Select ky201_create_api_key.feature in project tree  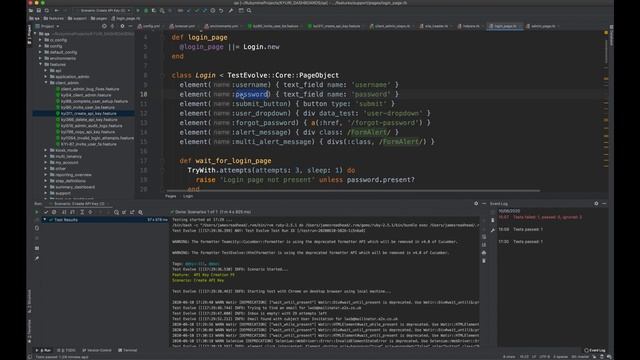click(x=89, y=113)
